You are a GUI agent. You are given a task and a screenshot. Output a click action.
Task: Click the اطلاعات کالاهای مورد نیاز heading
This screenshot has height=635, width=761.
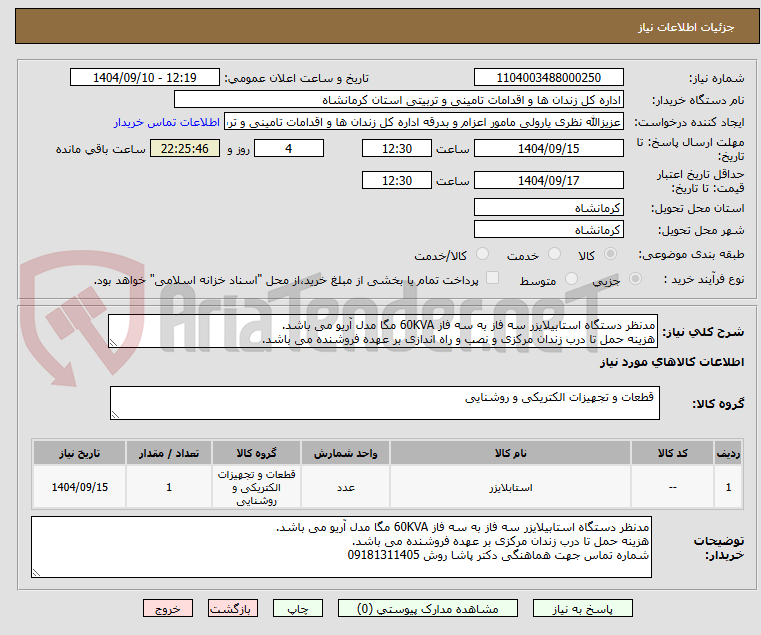[672, 362]
